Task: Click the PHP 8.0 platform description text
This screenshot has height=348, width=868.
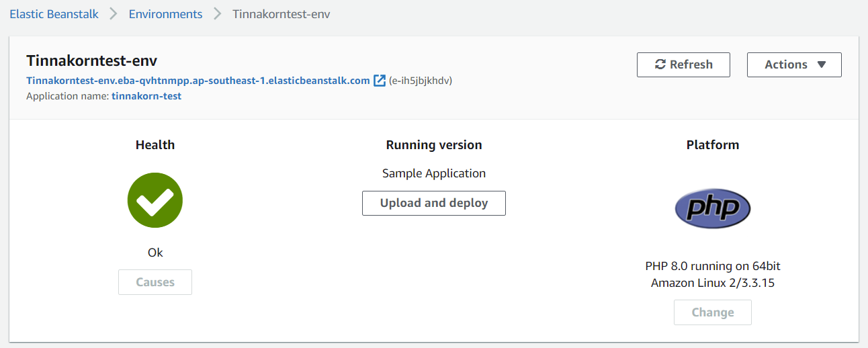Action: (713, 274)
